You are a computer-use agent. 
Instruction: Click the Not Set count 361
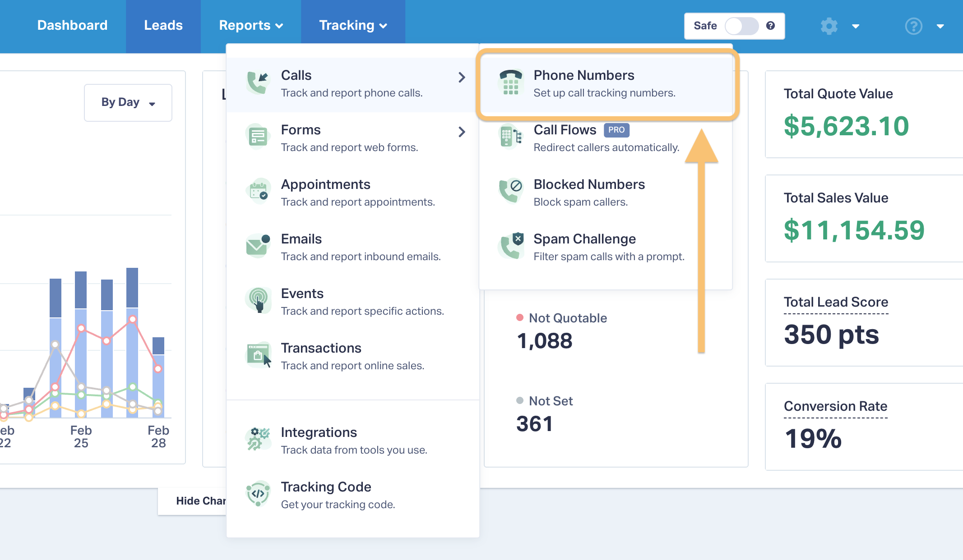click(x=535, y=424)
